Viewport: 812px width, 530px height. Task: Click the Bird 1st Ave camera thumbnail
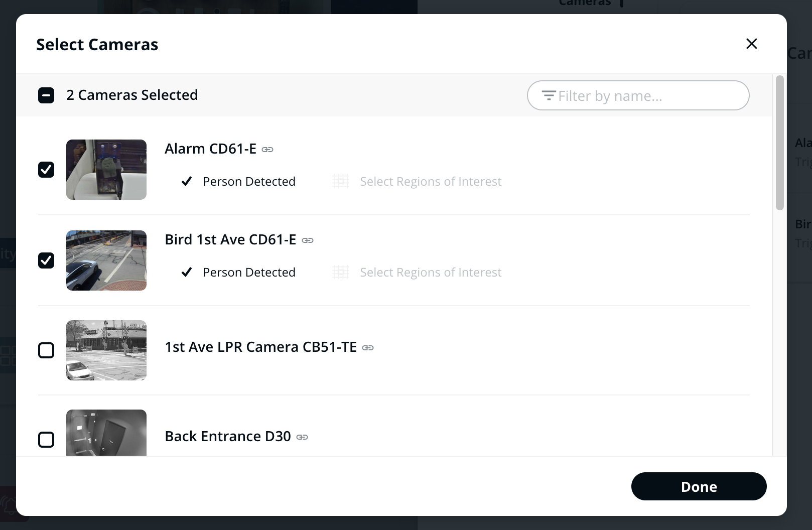[106, 260]
